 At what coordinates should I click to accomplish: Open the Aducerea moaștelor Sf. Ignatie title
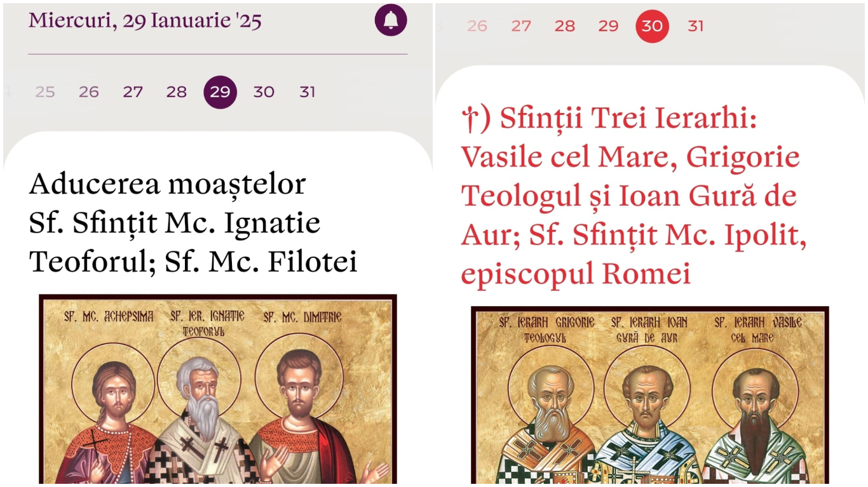click(193, 223)
